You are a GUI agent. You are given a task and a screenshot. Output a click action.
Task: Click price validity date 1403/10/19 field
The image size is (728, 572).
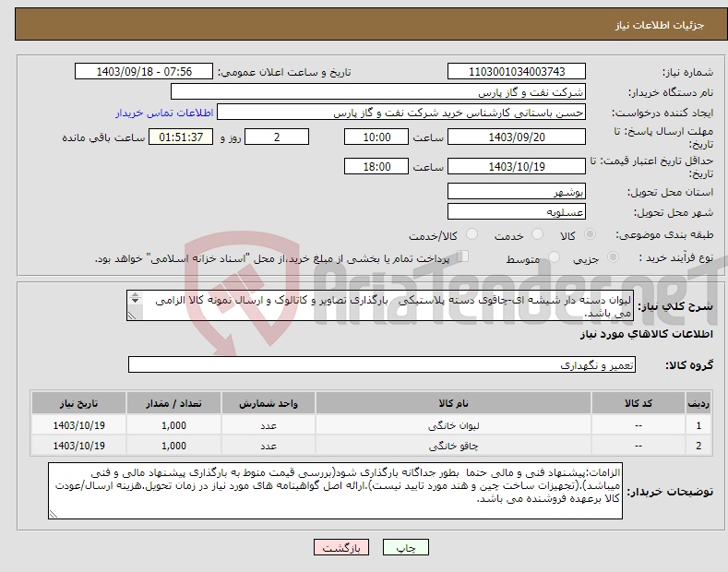click(517, 166)
